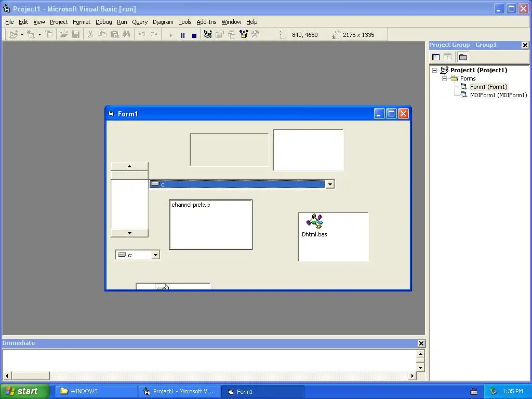Click Immediate window scroll up arrow
This screenshot has height=399, width=532.
point(420,354)
